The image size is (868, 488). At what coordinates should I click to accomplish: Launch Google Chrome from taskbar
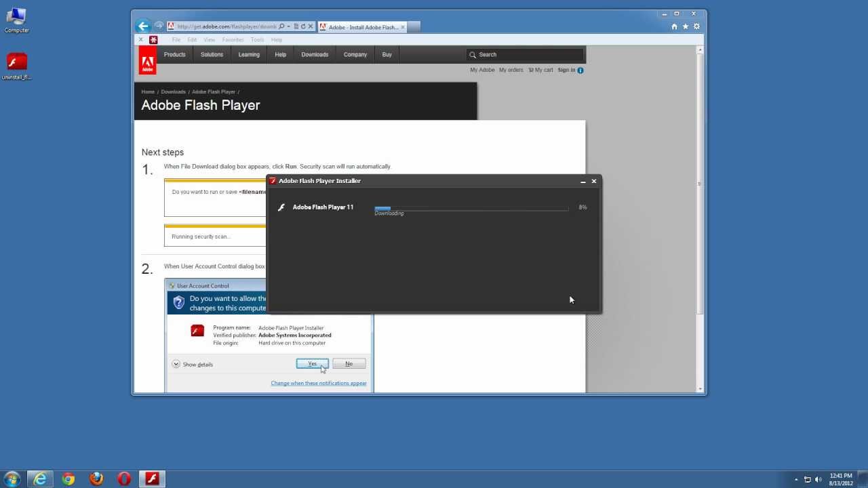(68, 479)
